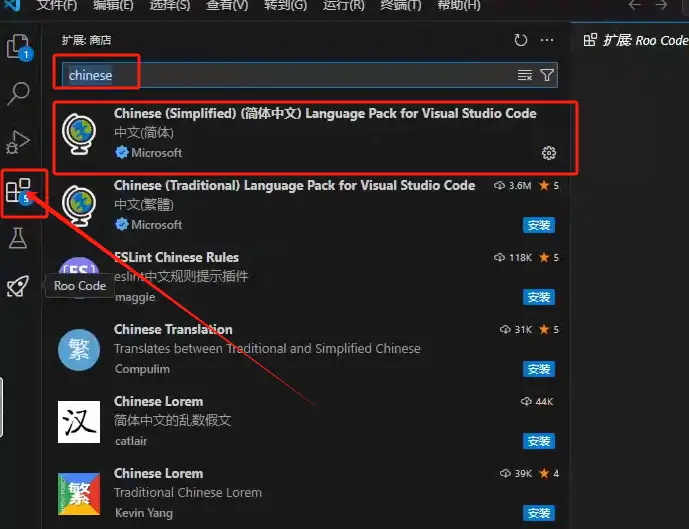689x529 pixels.
Task: Open Roo Code rocket icon in sidebar
Action: point(19,286)
